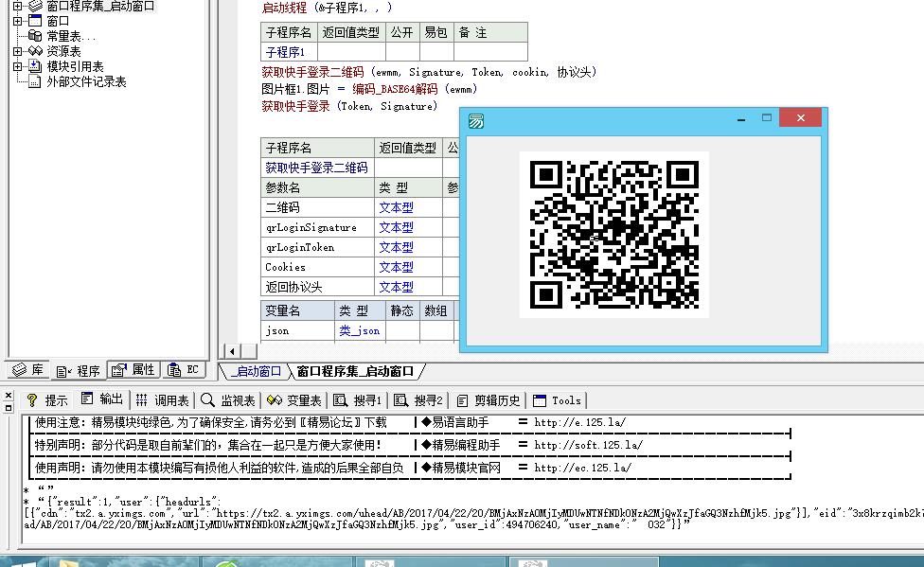This screenshot has height=567, width=924.
Task: Open the 监视表 bottom tab
Action: click(x=228, y=400)
